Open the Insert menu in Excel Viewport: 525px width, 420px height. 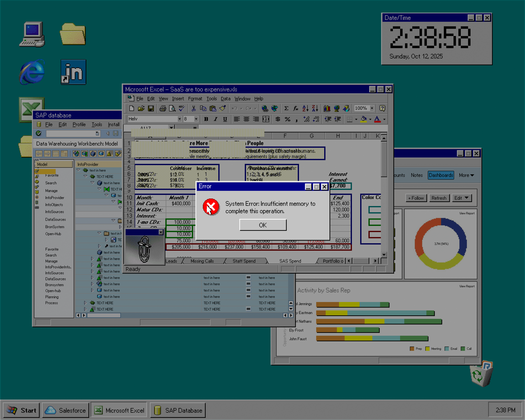(178, 99)
